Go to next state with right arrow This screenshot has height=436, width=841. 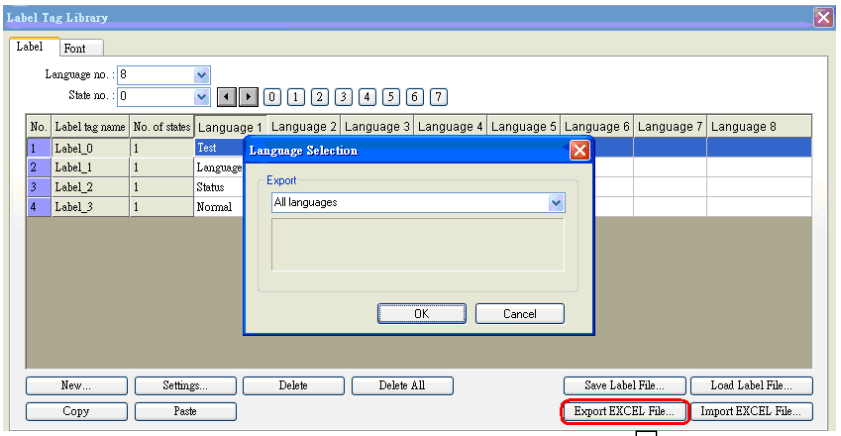pos(248,97)
